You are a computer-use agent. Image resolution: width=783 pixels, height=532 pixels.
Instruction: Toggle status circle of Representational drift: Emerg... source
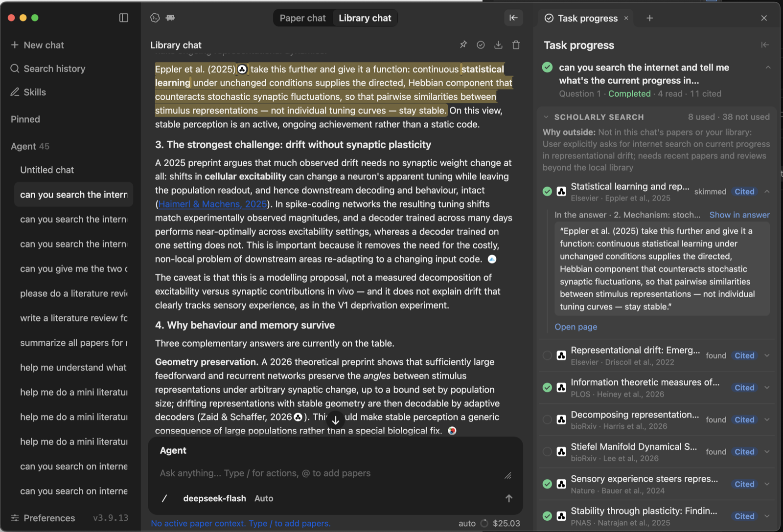pos(547,355)
